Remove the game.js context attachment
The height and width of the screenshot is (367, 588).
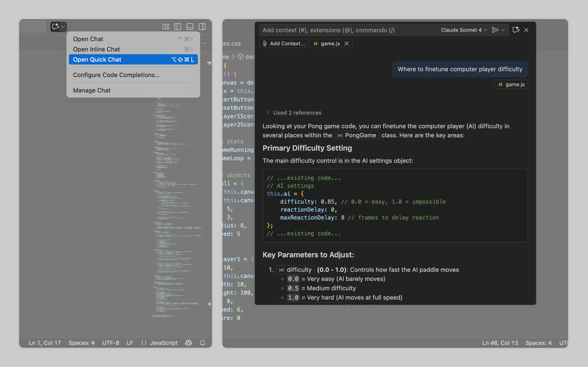tap(347, 43)
